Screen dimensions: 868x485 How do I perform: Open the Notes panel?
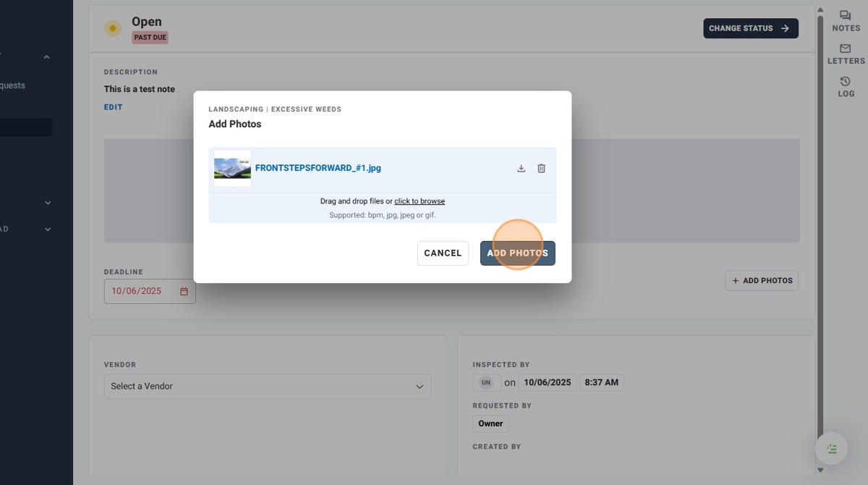coord(846,21)
